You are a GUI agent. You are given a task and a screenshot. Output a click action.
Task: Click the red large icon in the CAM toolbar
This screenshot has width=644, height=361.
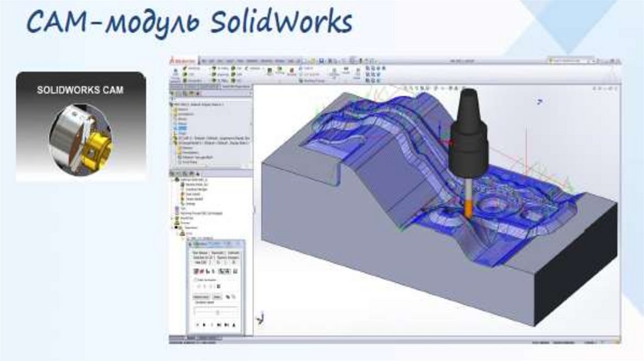pos(292,71)
